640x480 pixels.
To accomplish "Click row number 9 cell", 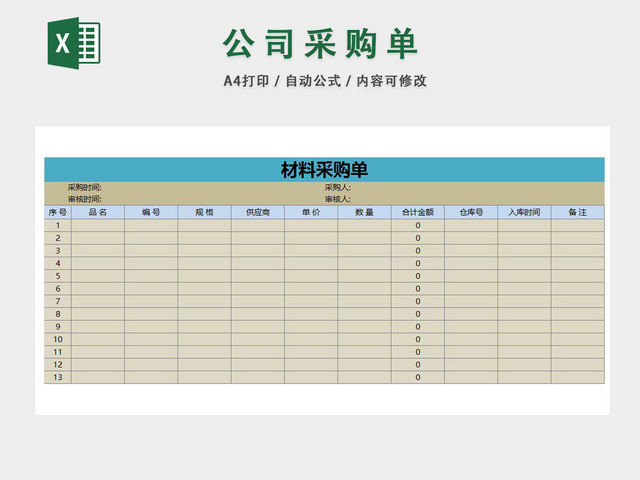I will pyautogui.click(x=58, y=327).
